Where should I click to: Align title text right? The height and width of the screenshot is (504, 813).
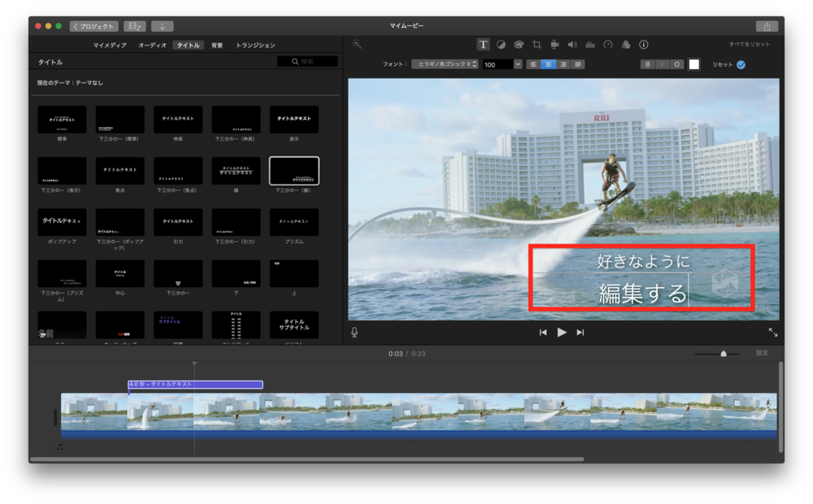pyautogui.click(x=563, y=64)
